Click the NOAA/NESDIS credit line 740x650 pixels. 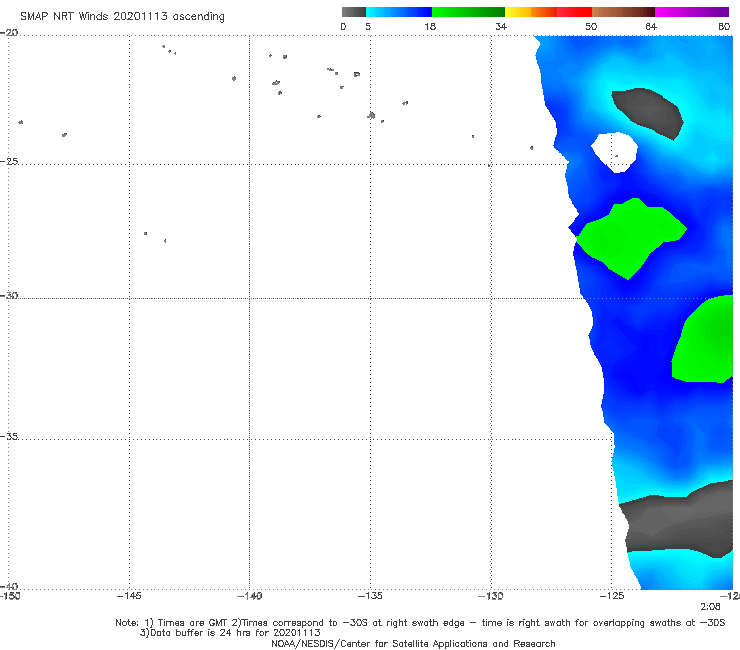click(x=413, y=643)
